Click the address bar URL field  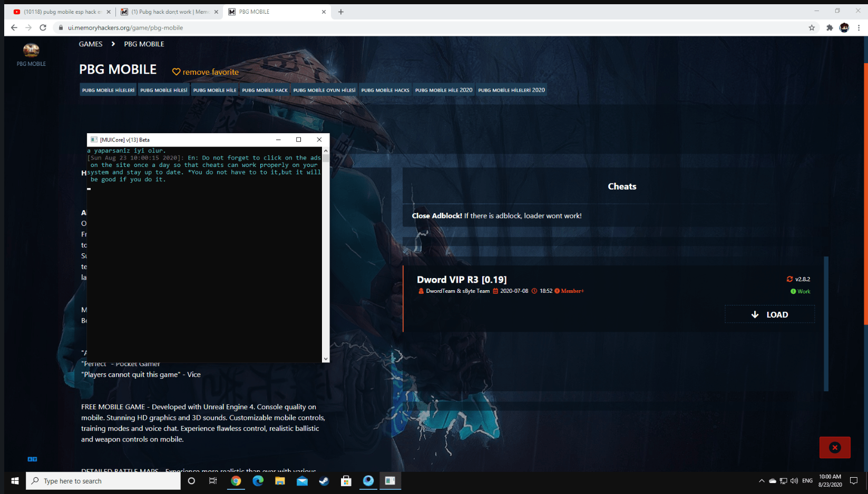(x=432, y=28)
